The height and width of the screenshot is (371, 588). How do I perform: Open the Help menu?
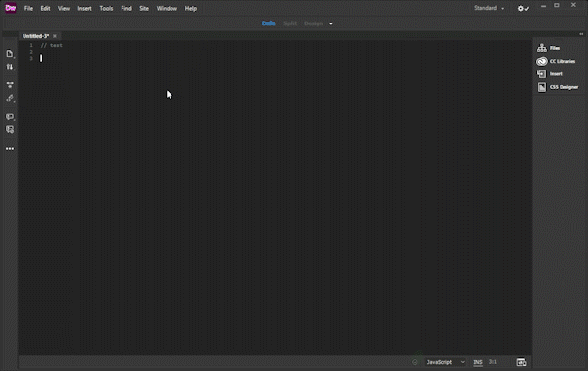tap(191, 8)
